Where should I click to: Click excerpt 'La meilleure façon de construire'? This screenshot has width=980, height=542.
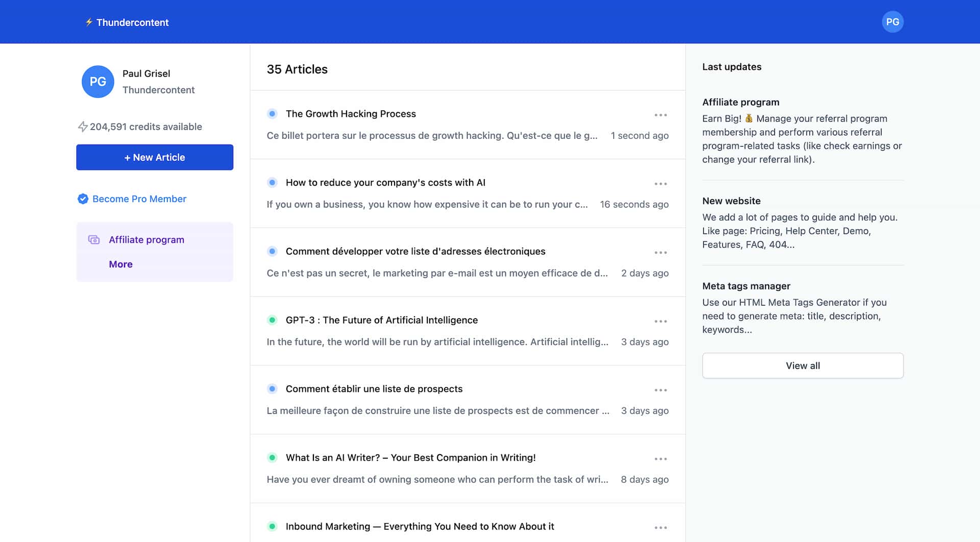[438, 411]
